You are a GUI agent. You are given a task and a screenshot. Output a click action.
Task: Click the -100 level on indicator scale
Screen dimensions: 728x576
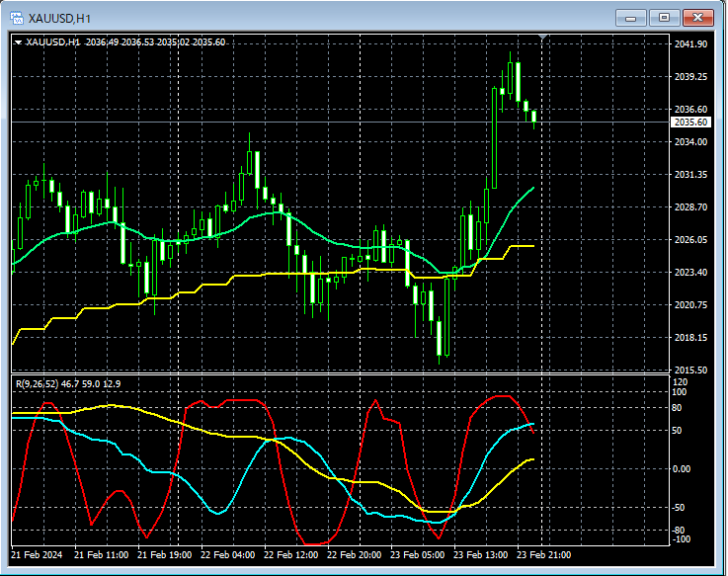coord(681,538)
